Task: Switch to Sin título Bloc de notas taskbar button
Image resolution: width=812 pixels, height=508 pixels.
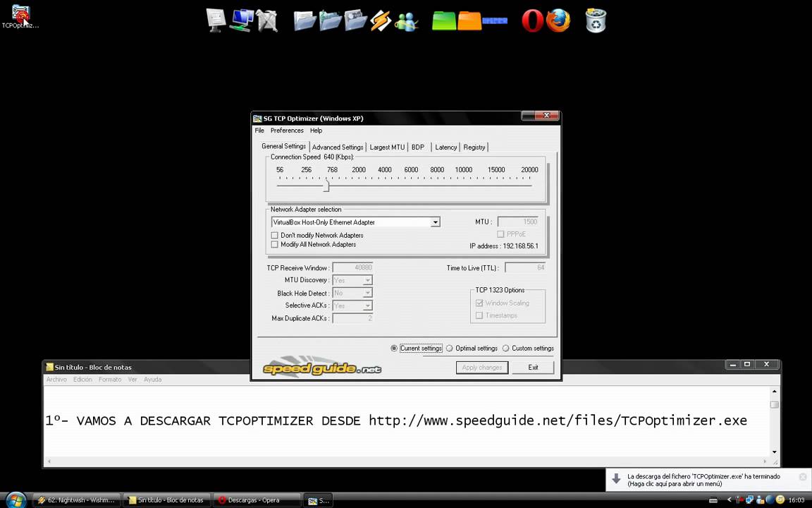Action: (x=167, y=500)
